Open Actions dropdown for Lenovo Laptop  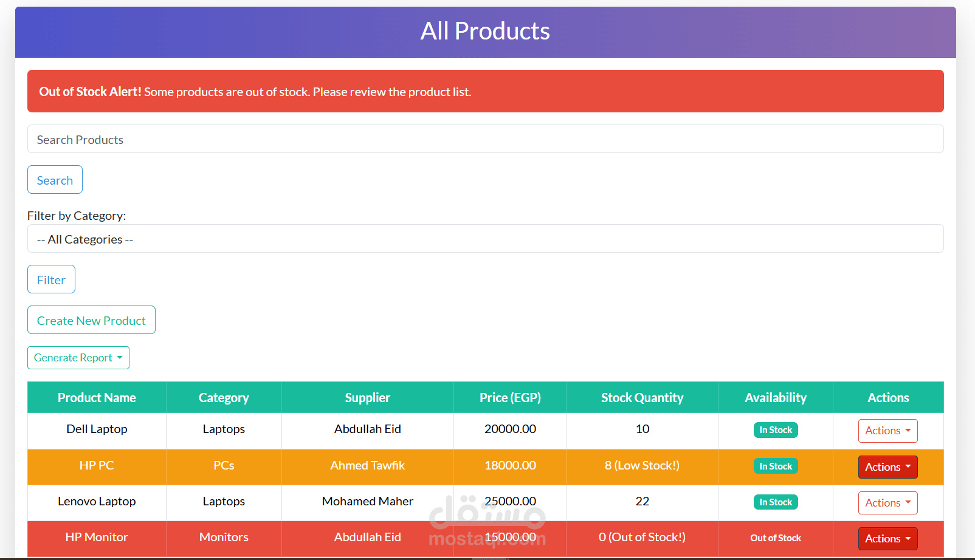[x=887, y=503]
